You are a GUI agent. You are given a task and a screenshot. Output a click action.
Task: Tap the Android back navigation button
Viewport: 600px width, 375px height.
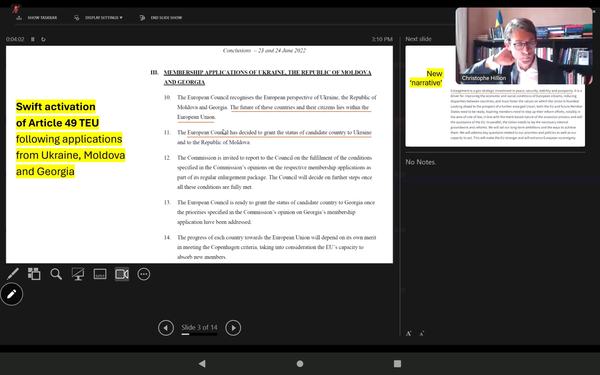click(202, 364)
